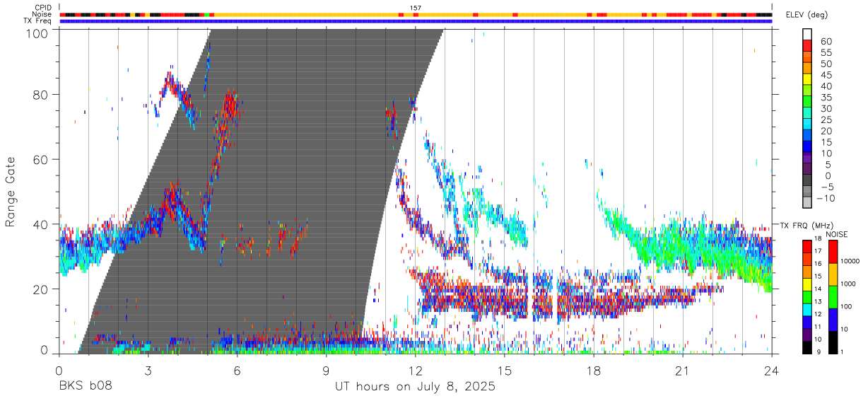Click elevation legend value -10
This screenshot has height=401, width=868.
[x=826, y=198]
